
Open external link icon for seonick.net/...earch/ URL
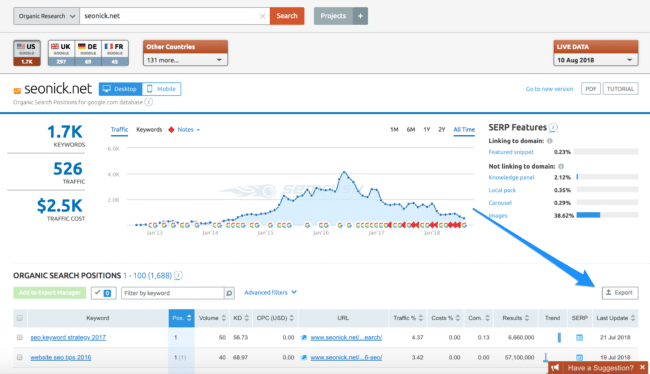[304, 338]
